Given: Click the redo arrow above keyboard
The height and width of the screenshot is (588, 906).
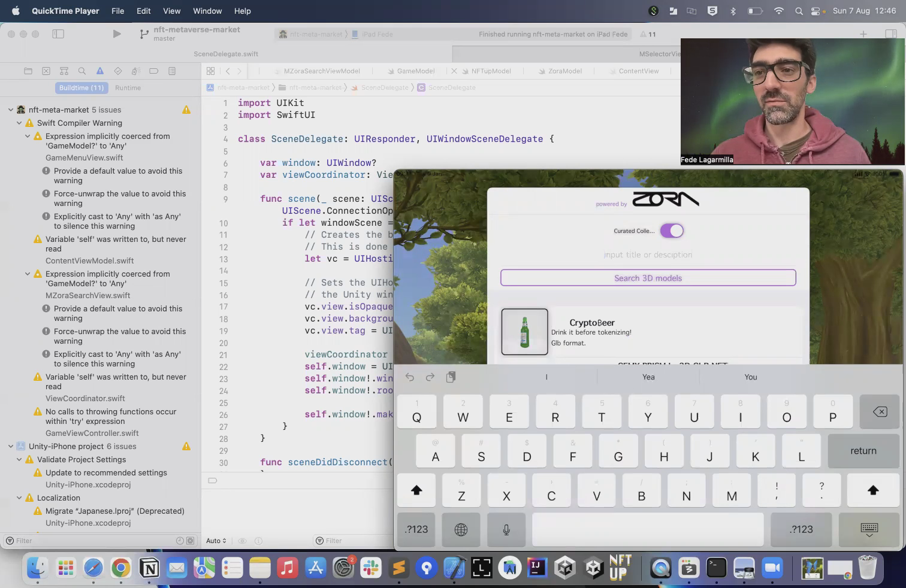Looking at the screenshot, I should coord(430,377).
